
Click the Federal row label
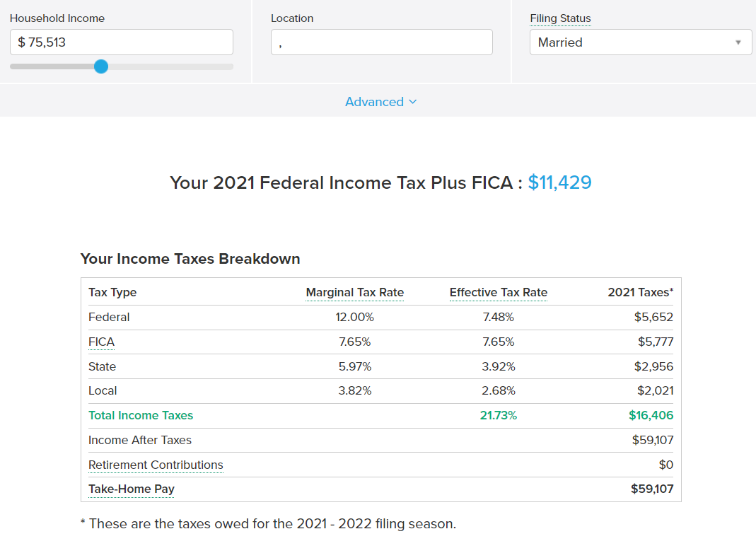(109, 318)
